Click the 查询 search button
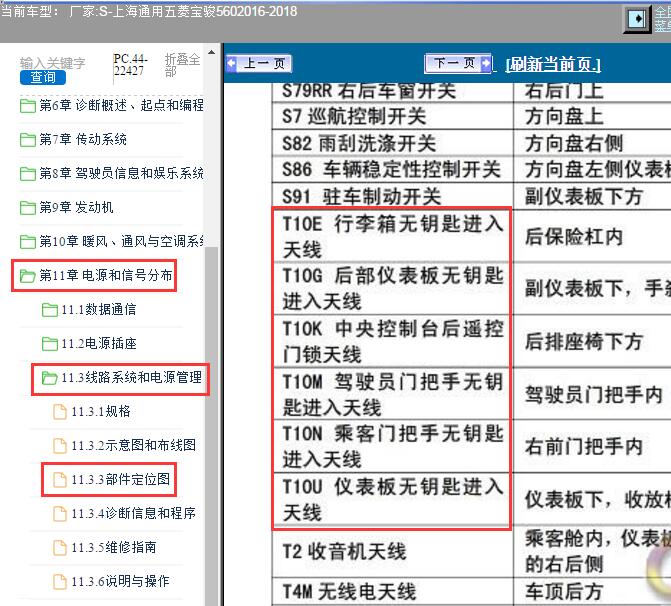671x606 pixels. [x=43, y=77]
